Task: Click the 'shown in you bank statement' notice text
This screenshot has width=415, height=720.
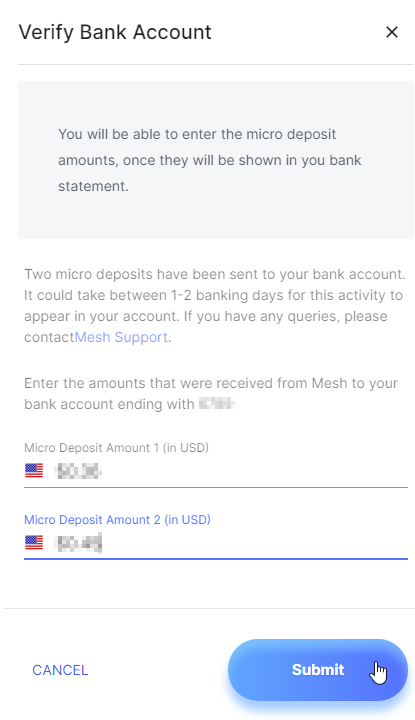Action: click(209, 160)
